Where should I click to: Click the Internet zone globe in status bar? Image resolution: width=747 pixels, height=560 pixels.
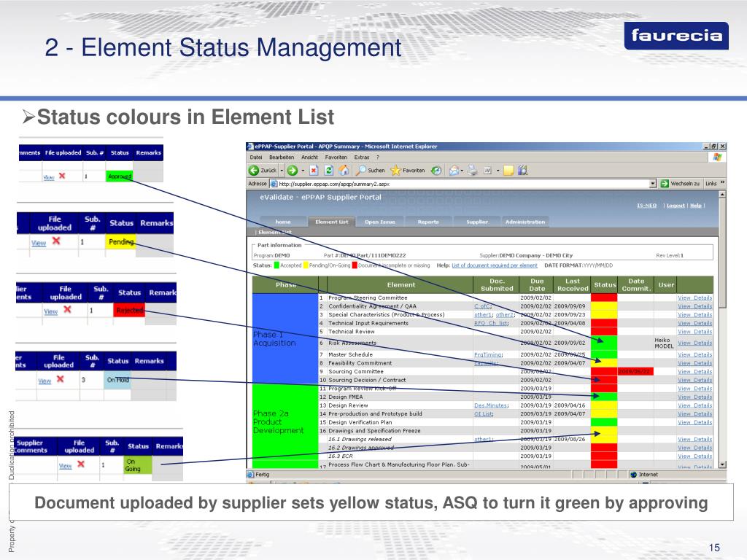pyautogui.click(x=633, y=474)
